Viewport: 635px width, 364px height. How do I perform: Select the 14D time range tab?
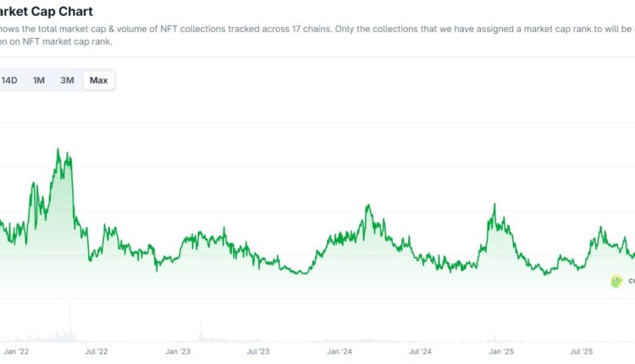coord(9,80)
